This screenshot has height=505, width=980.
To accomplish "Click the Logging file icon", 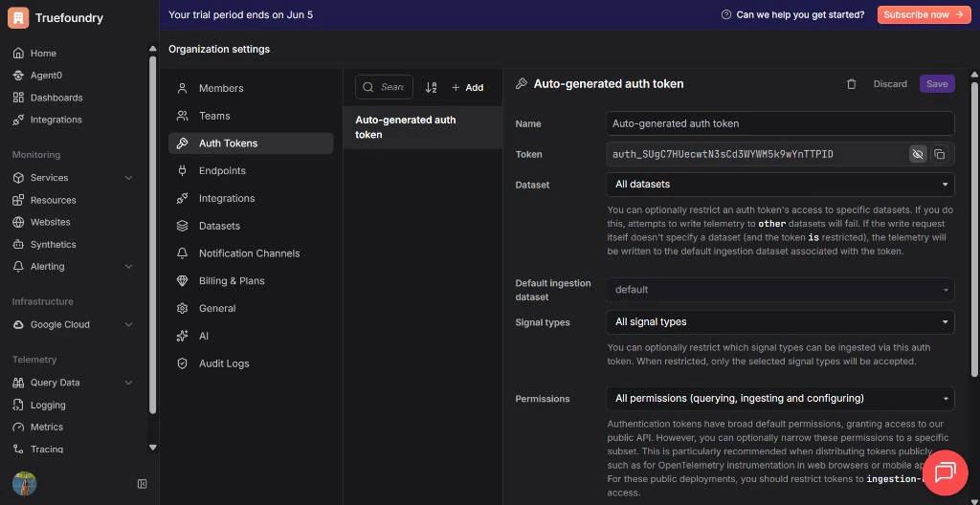I will pos(19,405).
